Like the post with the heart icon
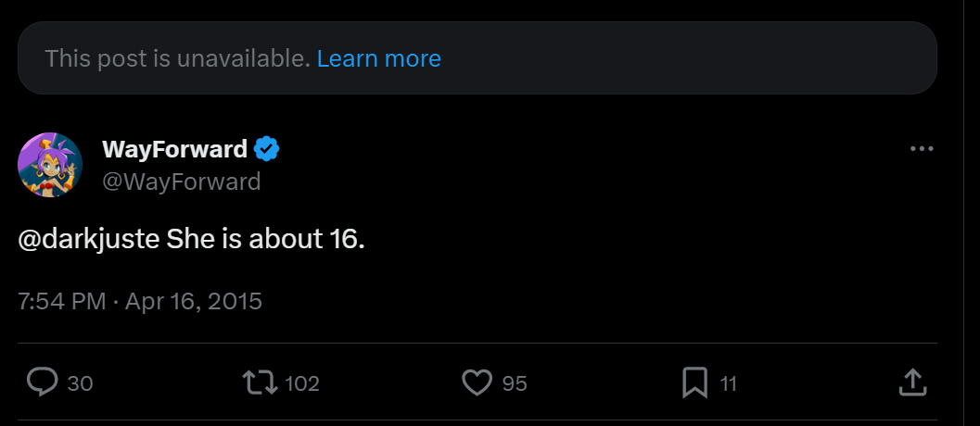Viewport: 980px width, 426px height. click(x=477, y=382)
